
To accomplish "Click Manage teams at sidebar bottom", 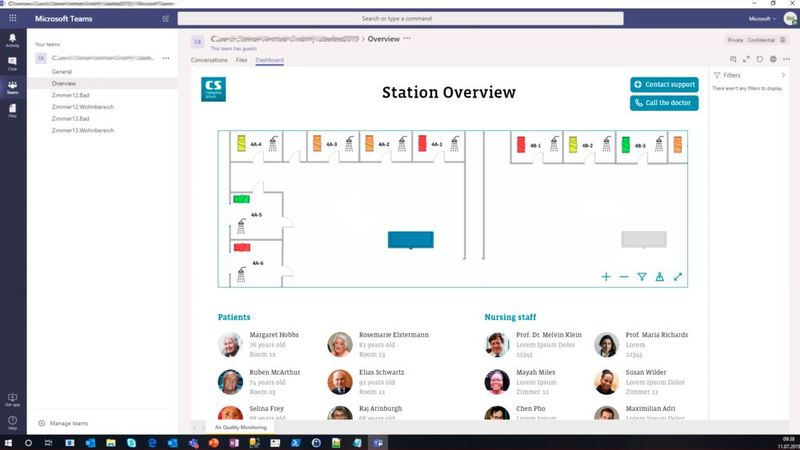I will coord(63,423).
